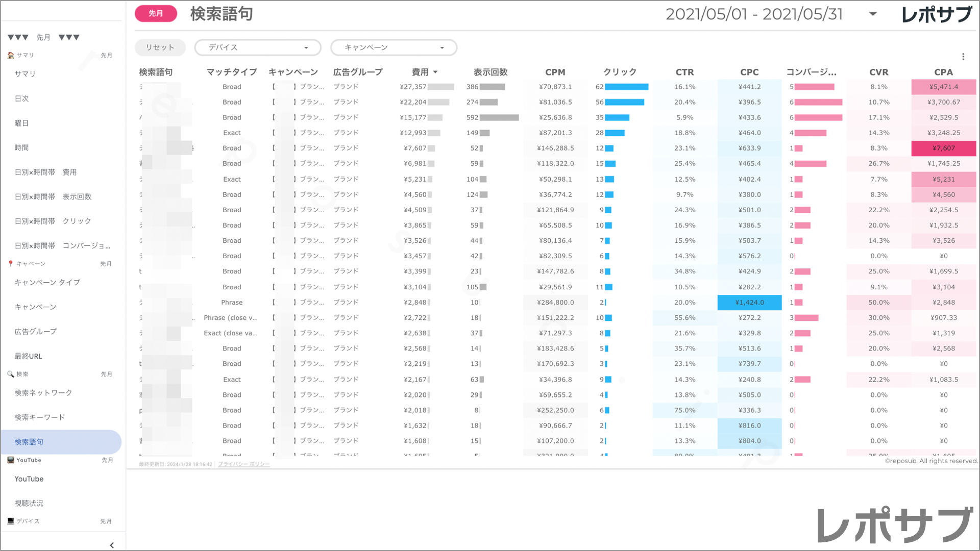
Task: Open the プライバシー ポリシー link
Action: (x=243, y=464)
